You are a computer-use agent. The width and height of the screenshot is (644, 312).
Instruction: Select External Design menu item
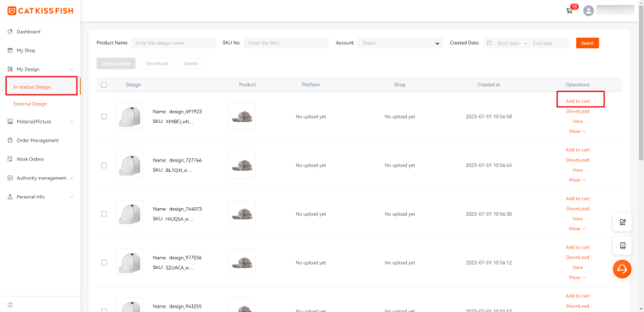tap(30, 104)
